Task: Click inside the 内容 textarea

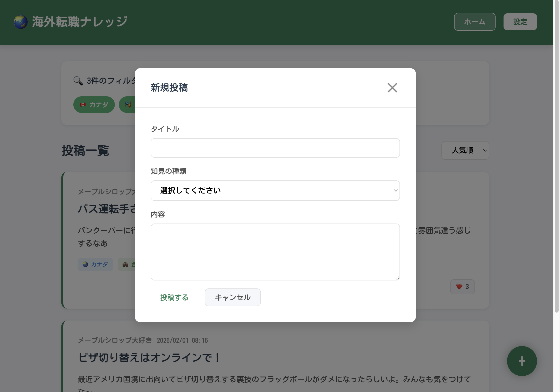Action: click(x=275, y=252)
